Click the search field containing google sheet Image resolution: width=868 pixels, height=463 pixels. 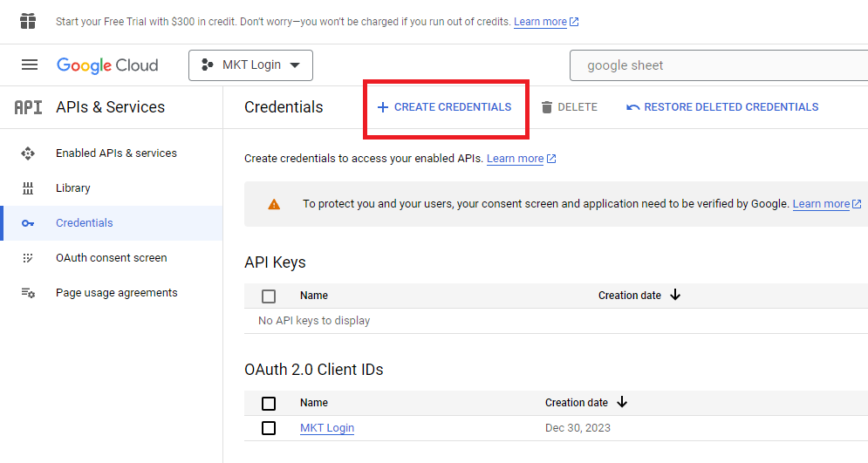[x=719, y=65]
